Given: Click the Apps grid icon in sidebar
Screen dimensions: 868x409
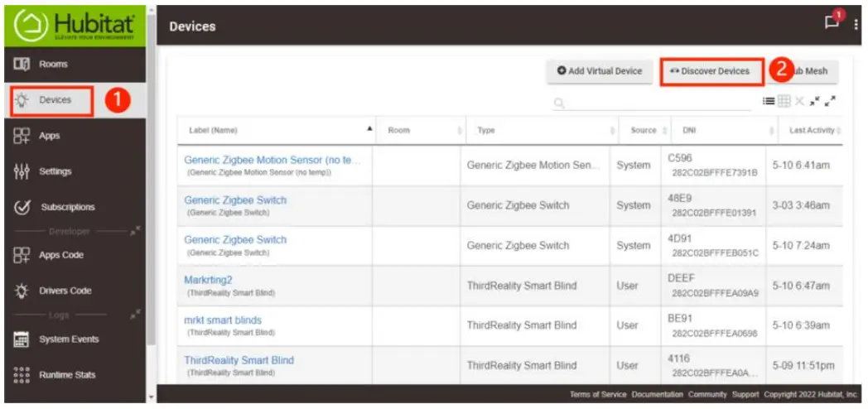Looking at the screenshot, I should [x=22, y=136].
